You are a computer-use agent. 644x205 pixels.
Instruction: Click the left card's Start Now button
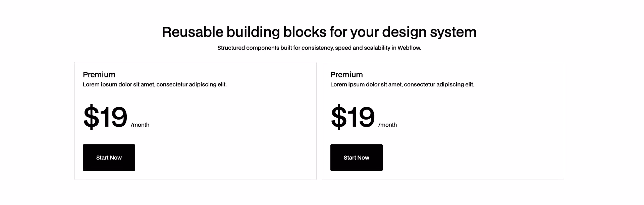tap(109, 157)
